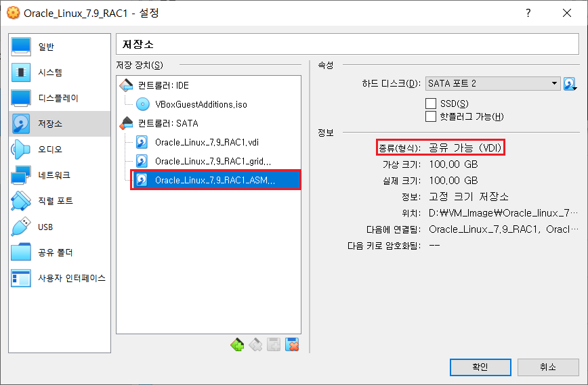The height and width of the screenshot is (385, 588).
Task: Click the 오디오 speaker icon
Action: (x=21, y=150)
